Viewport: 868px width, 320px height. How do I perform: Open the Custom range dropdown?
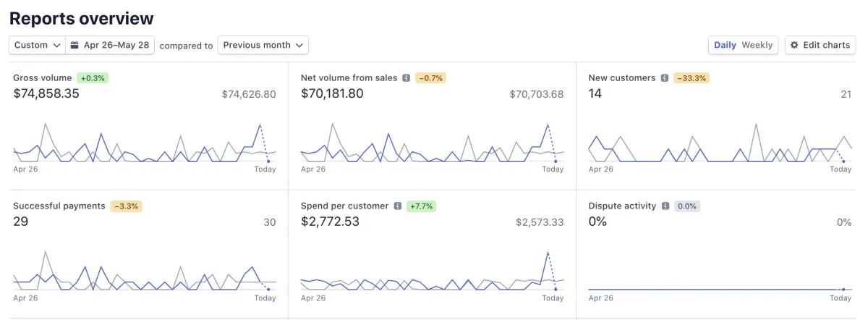tap(38, 45)
